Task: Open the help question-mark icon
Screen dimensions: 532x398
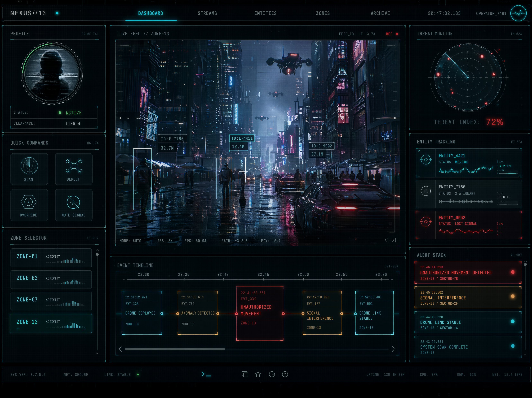Action: (x=285, y=374)
